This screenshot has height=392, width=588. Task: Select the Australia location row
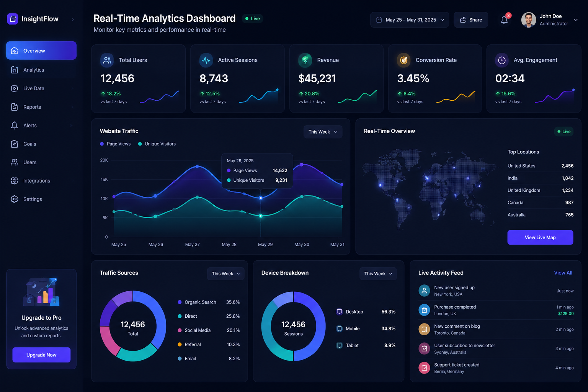point(541,215)
